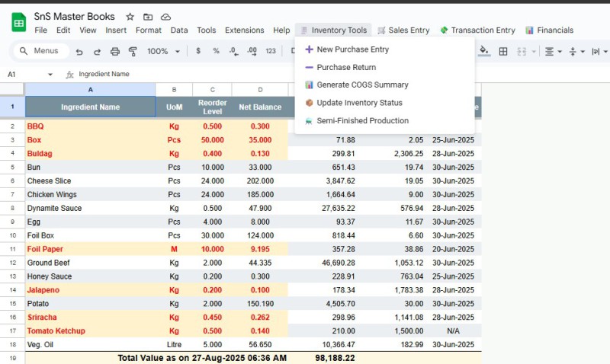Click the borders icon in toolbar
The width and height of the screenshot is (610, 364).
click(x=503, y=51)
